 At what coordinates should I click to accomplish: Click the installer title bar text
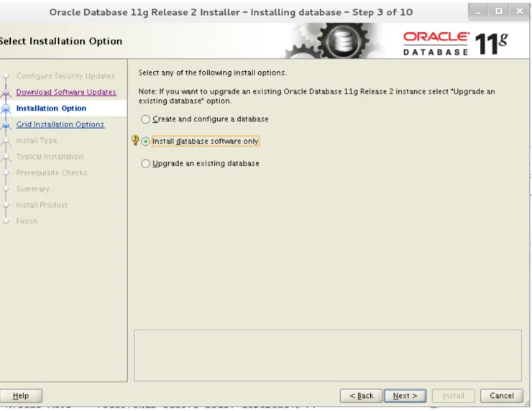(231, 12)
